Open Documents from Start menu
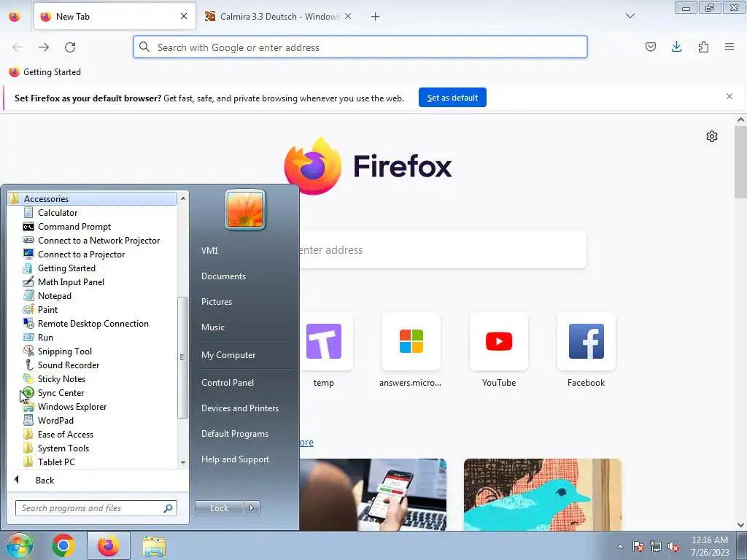The image size is (747, 560). click(223, 276)
